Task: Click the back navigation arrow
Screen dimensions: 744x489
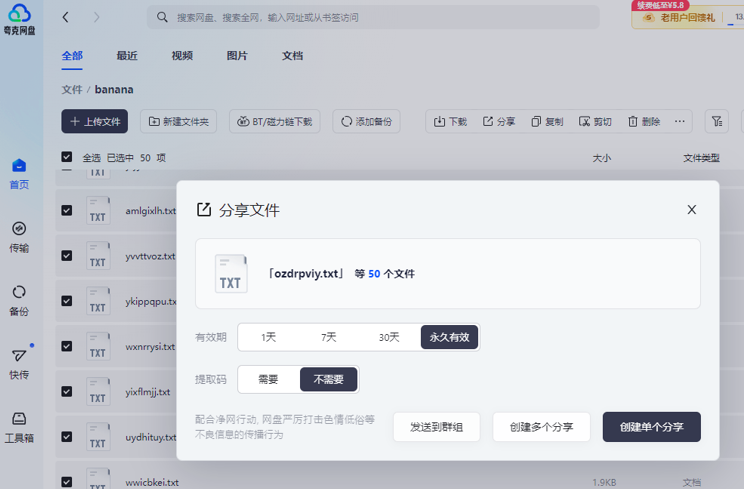Action: 65,18
